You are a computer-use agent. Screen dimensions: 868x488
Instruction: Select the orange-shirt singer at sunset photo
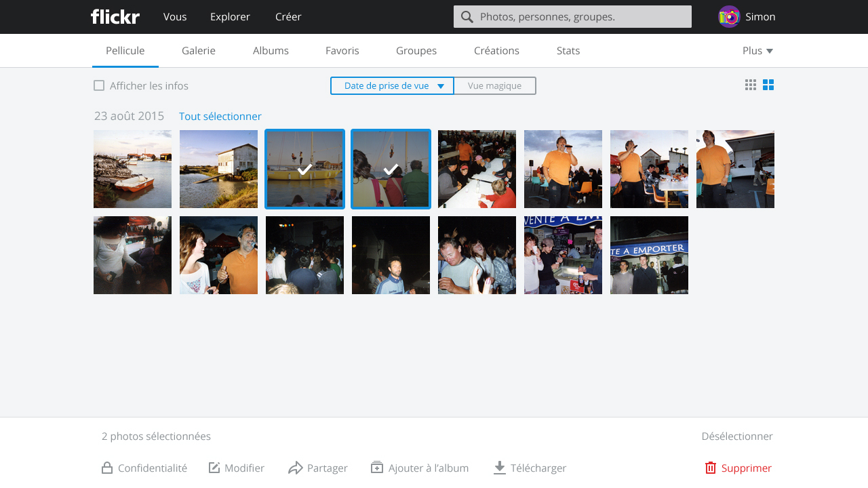click(563, 169)
